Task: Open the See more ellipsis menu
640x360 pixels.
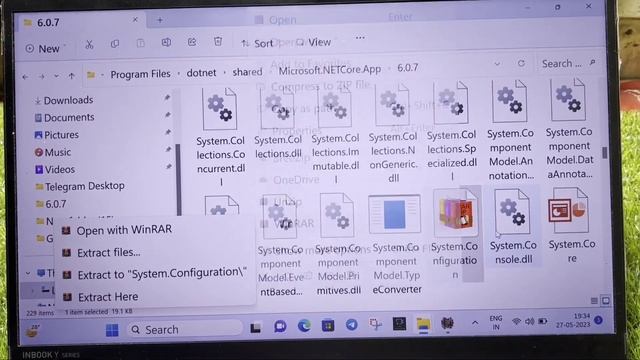Action: pos(360,38)
